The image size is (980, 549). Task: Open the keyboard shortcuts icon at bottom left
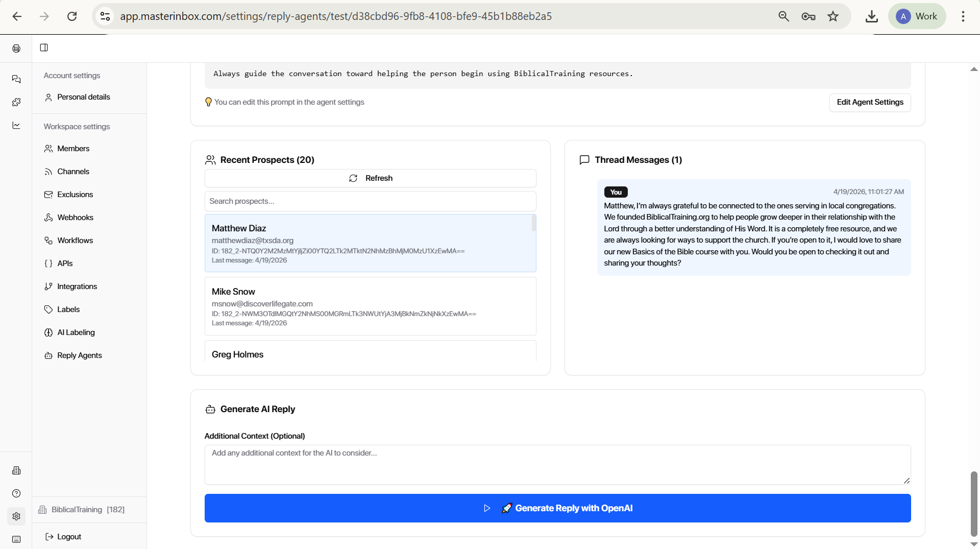(x=16, y=539)
